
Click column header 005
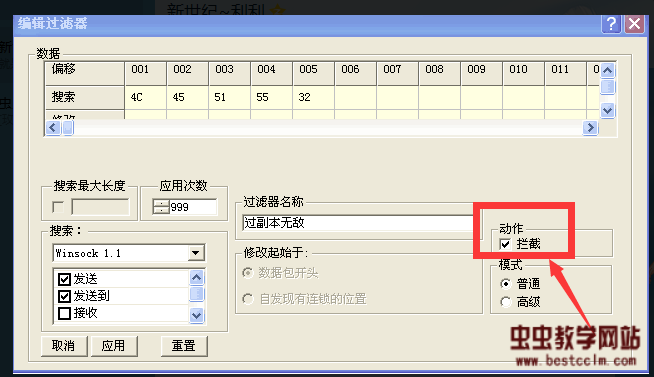314,73
